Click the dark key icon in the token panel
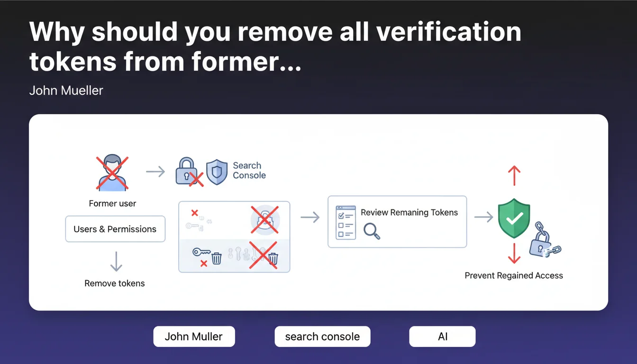The height and width of the screenshot is (364, 637). point(201,252)
